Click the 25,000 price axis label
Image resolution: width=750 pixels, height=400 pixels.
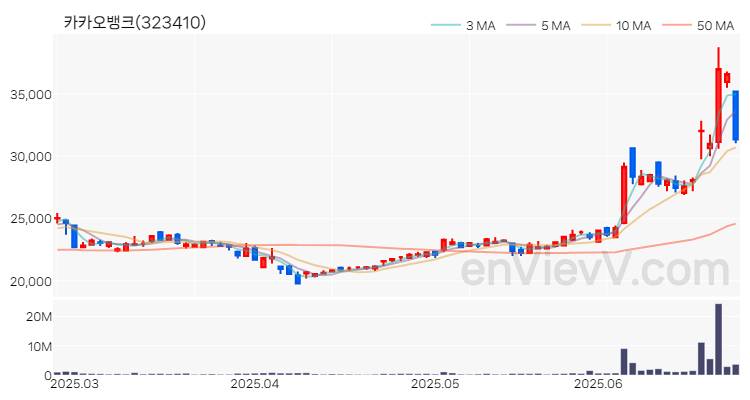tap(31, 219)
